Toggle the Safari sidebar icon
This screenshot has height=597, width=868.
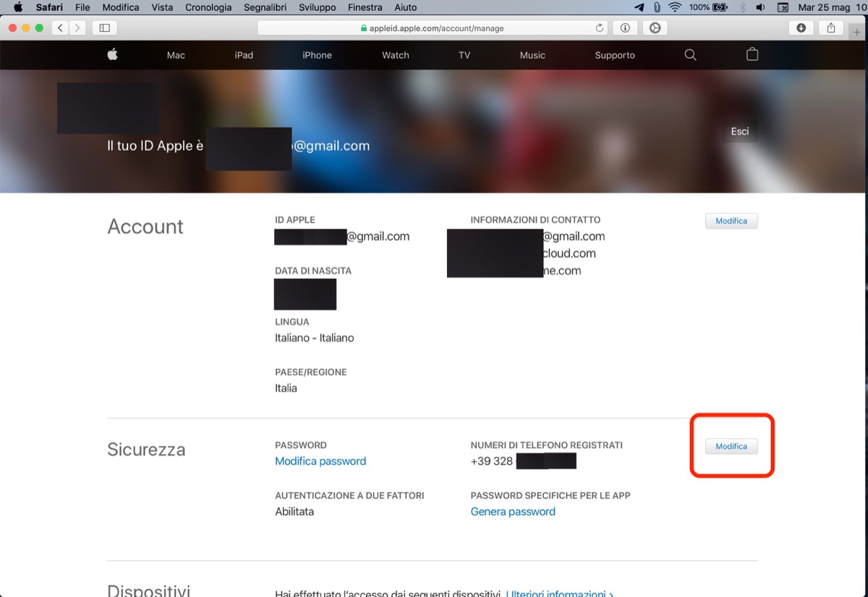(x=103, y=27)
